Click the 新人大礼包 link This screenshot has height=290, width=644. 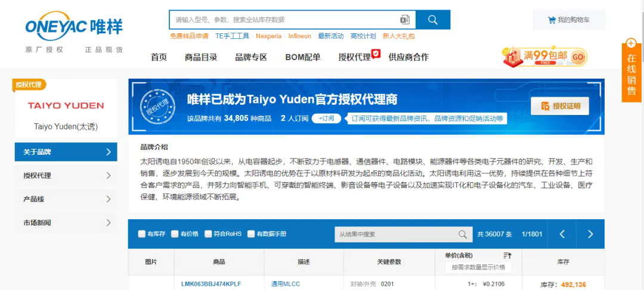coord(399,36)
